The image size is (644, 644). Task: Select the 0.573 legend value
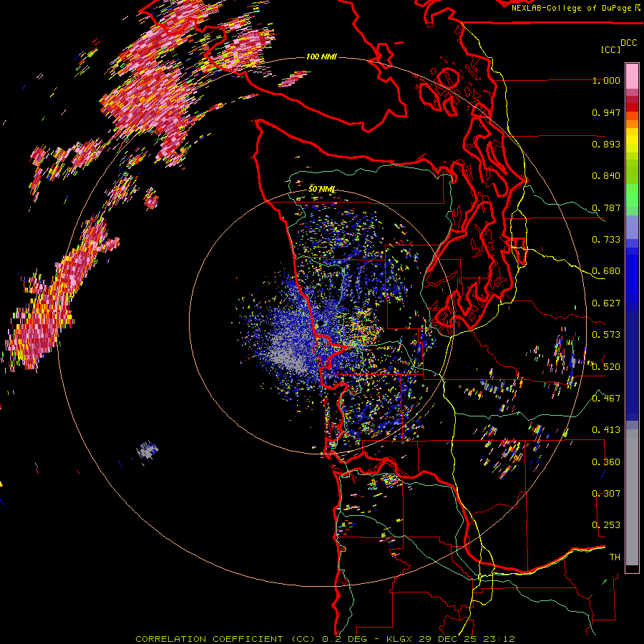pyautogui.click(x=606, y=335)
